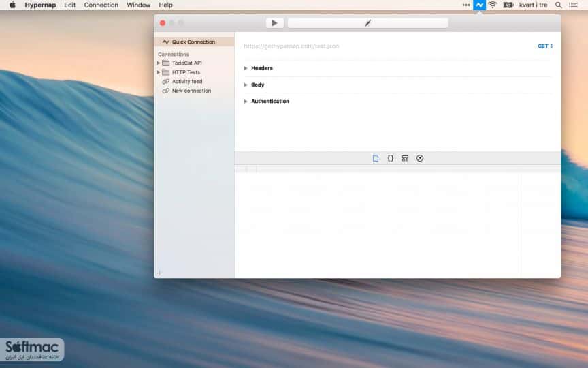The height and width of the screenshot is (368, 588).
Task: Expand the TodoCat API folder triangle
Action: (159, 63)
